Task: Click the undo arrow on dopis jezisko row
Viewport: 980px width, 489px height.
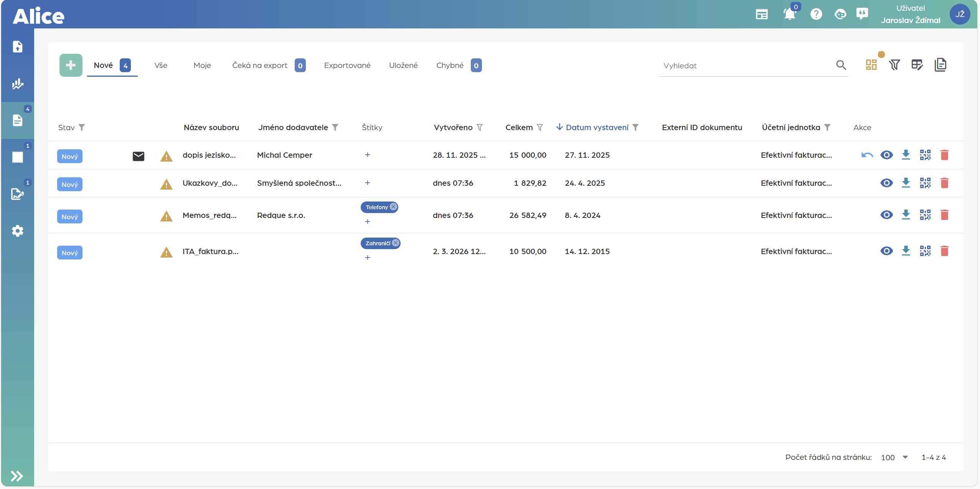Action: point(867,155)
